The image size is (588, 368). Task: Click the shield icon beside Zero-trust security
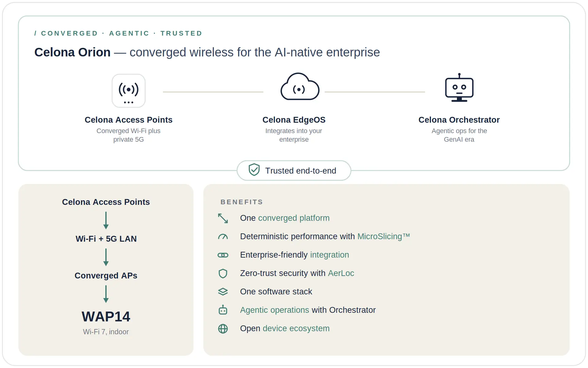click(223, 274)
